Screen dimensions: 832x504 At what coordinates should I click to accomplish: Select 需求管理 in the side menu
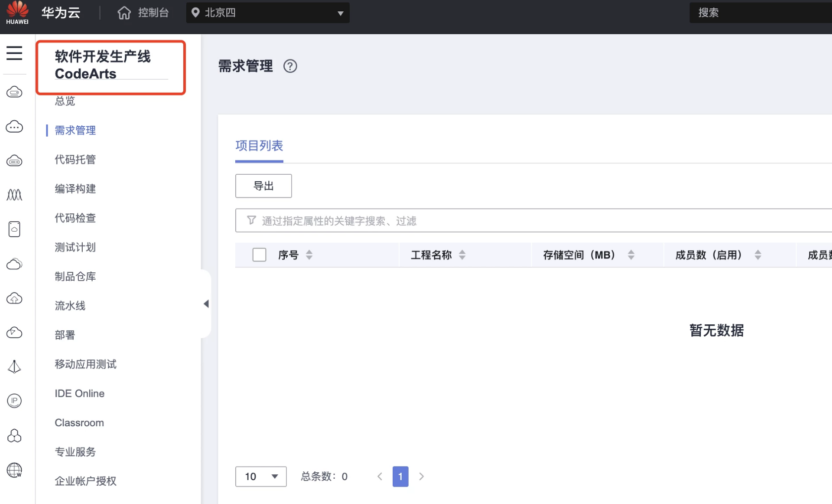[75, 130]
